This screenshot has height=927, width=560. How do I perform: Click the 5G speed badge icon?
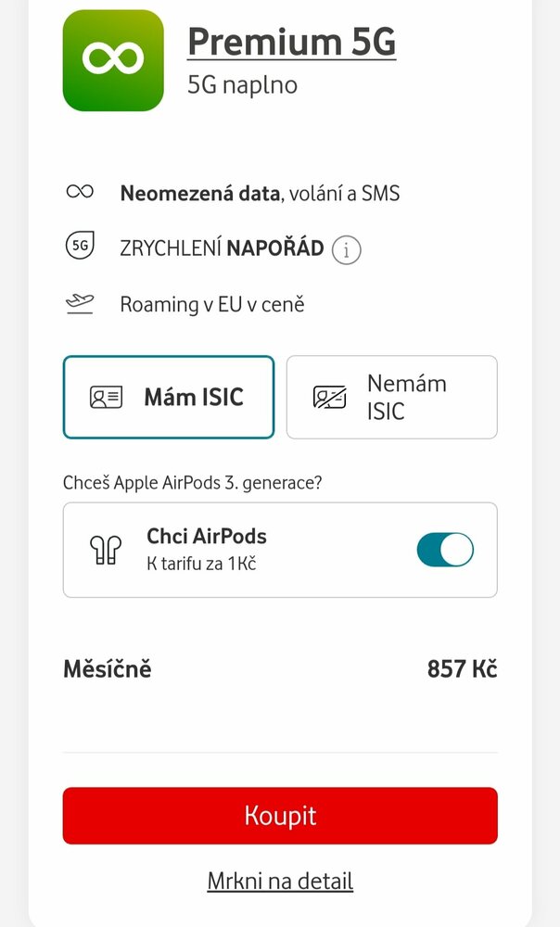(81, 248)
